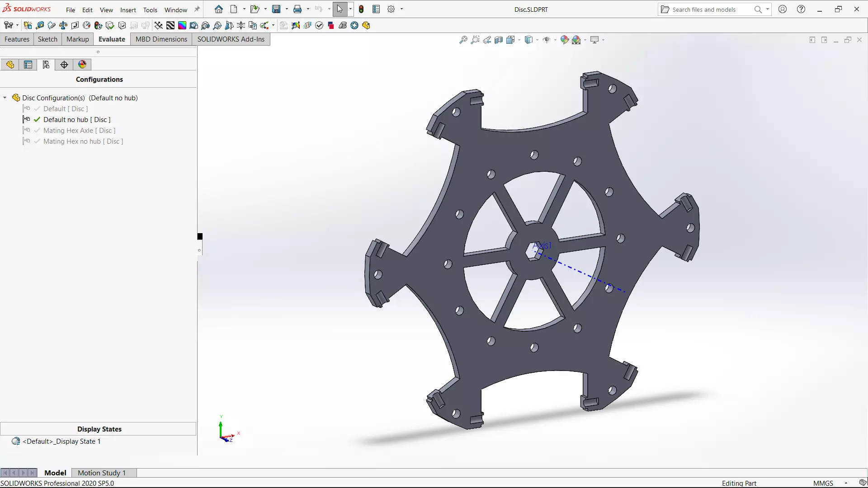Viewport: 868px width, 488px height.
Task: Open the New document dropdown arrow
Action: point(244,9)
